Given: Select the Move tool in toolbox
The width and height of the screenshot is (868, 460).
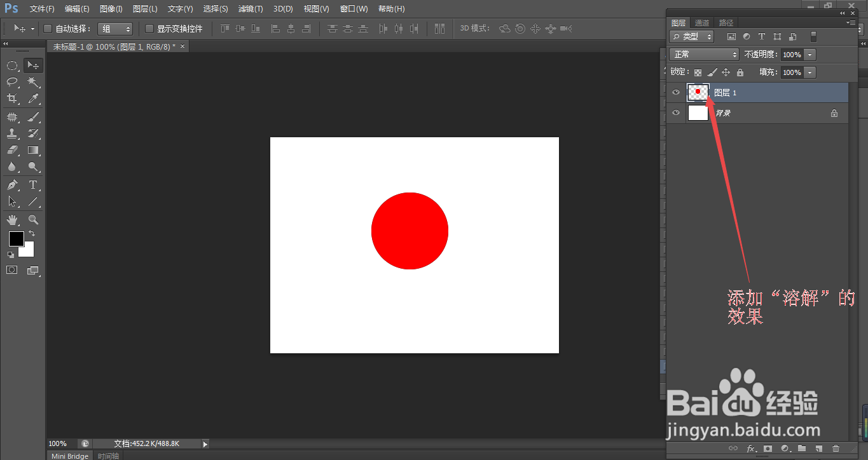Looking at the screenshot, I should [33, 65].
